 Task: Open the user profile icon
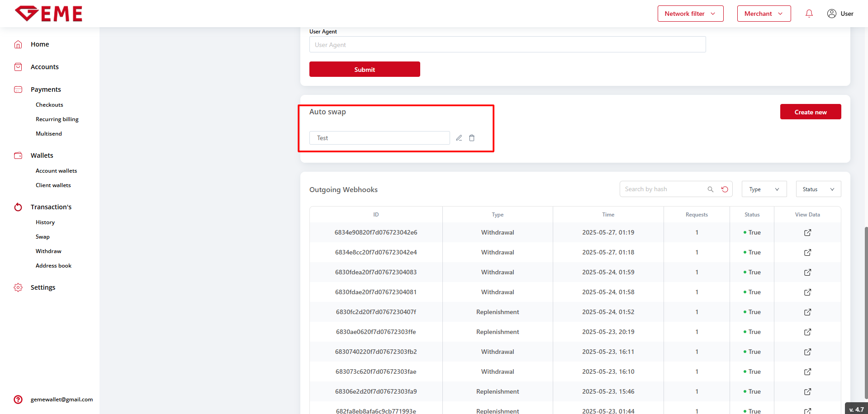831,14
